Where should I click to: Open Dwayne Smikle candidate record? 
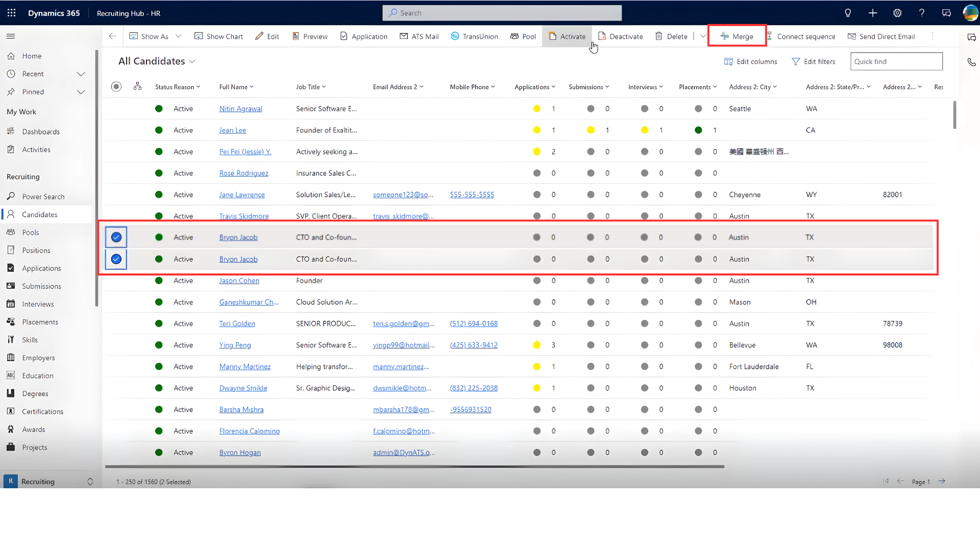pos(243,388)
